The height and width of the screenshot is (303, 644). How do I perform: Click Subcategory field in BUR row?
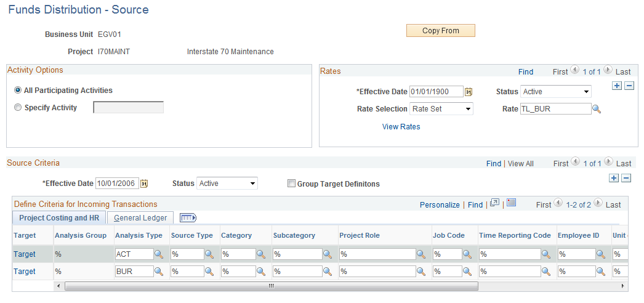[x=297, y=272]
